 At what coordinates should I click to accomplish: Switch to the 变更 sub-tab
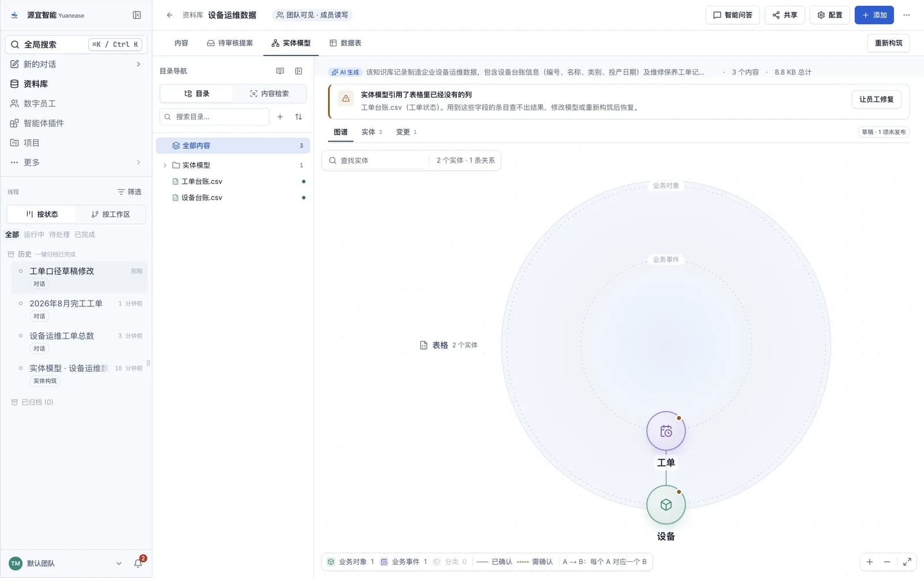pyautogui.click(x=407, y=132)
